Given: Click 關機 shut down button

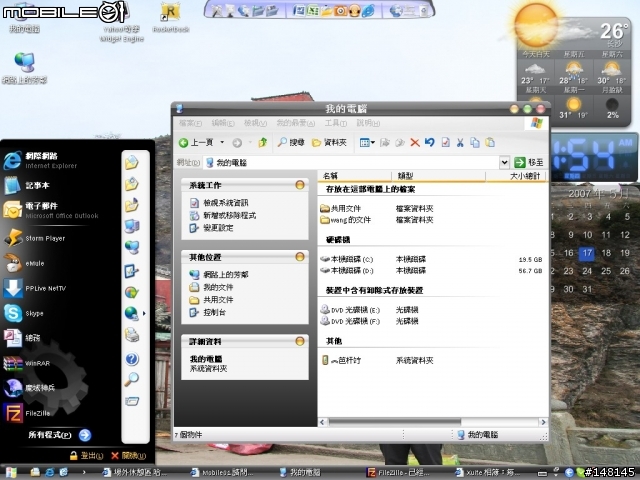Looking at the screenshot, I should pos(128,456).
